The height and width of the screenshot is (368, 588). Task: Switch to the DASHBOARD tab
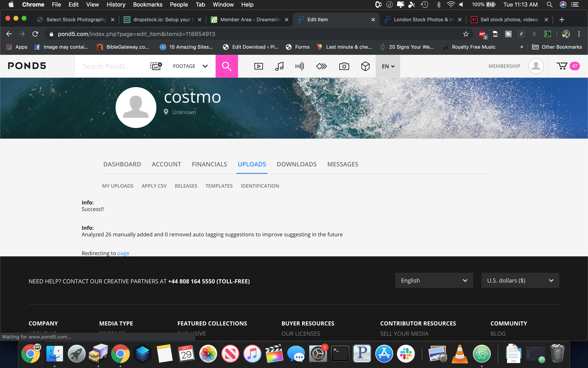pyautogui.click(x=122, y=164)
